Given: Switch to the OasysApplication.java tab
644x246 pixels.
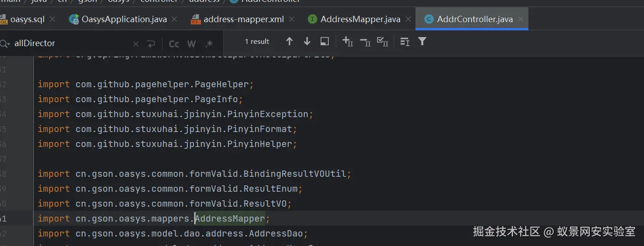Looking at the screenshot, I should pos(124,19).
